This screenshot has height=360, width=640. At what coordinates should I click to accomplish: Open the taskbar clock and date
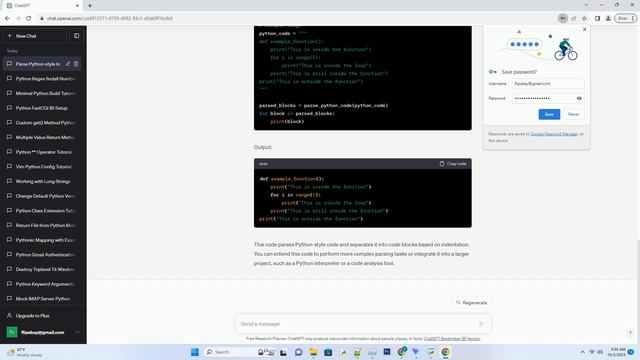pyautogui.click(x=616, y=352)
